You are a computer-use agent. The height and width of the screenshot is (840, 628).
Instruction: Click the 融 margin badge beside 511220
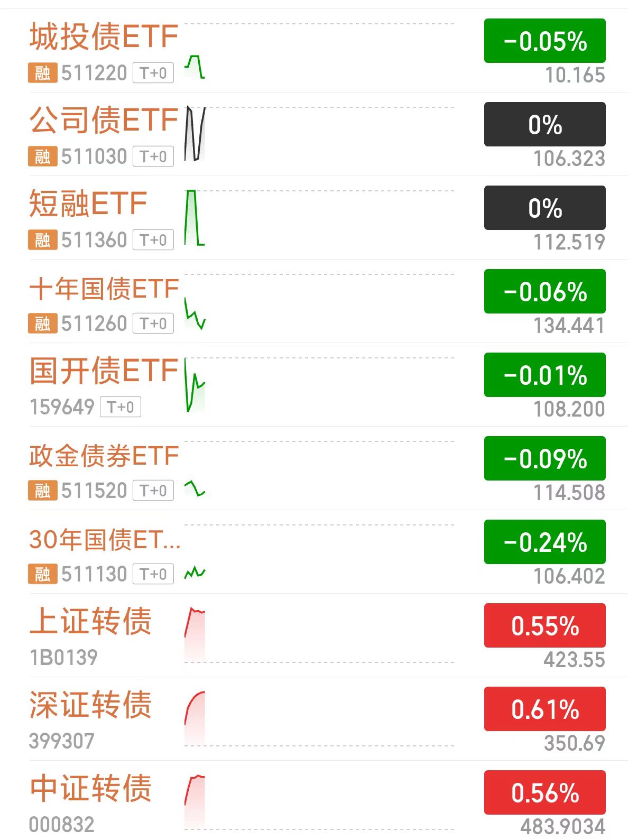click(x=42, y=73)
